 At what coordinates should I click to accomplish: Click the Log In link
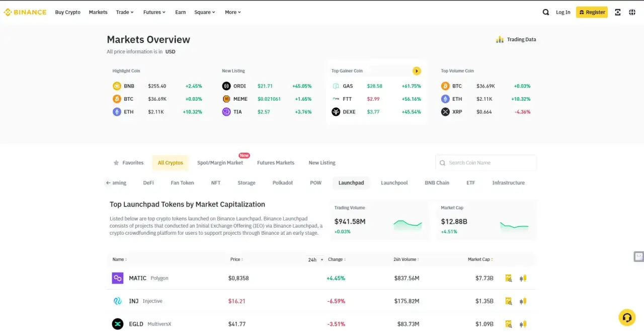point(563,12)
